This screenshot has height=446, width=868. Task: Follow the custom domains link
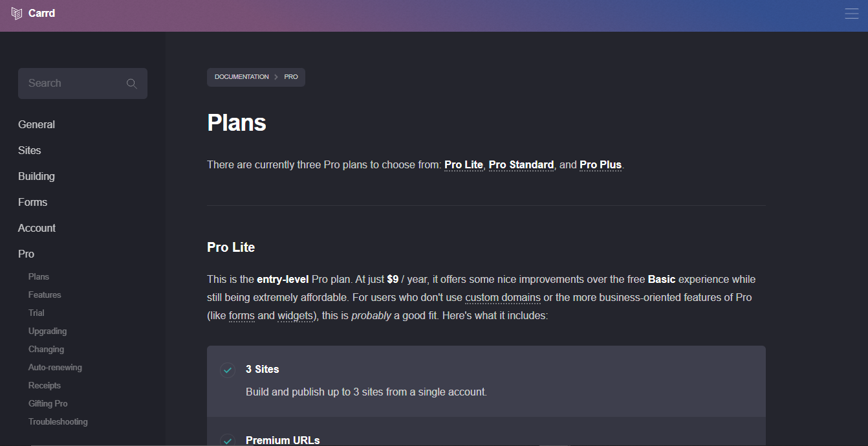(x=503, y=298)
